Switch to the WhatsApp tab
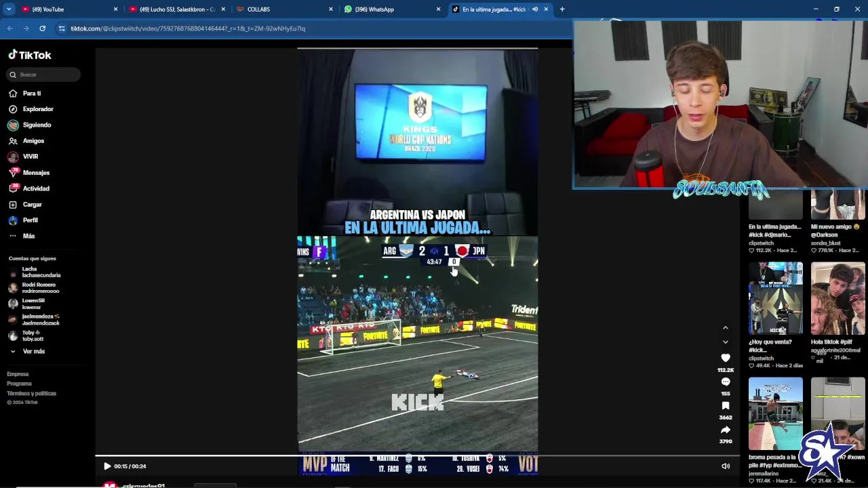The image size is (868, 488). pyautogui.click(x=391, y=9)
